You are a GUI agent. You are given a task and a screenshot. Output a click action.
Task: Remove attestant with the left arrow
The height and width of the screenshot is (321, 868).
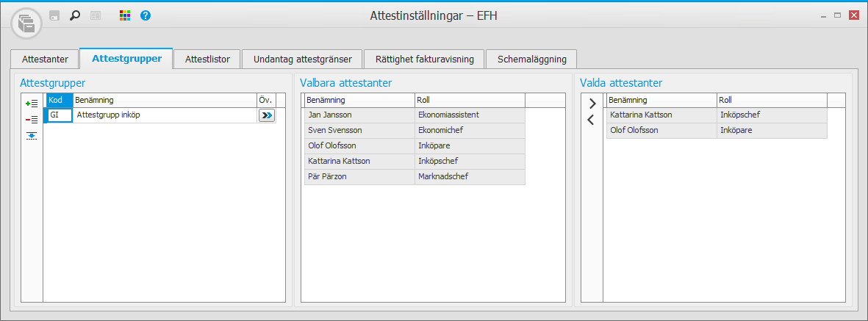coord(592,120)
